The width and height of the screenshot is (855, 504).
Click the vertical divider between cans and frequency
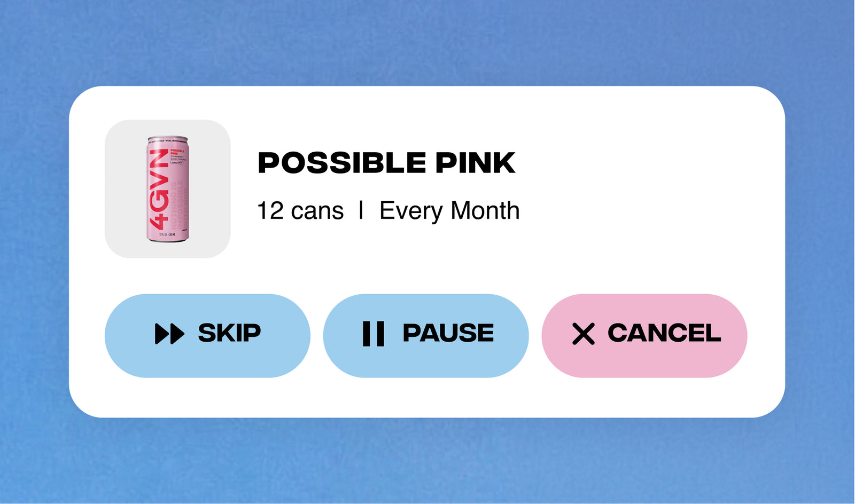(x=361, y=210)
